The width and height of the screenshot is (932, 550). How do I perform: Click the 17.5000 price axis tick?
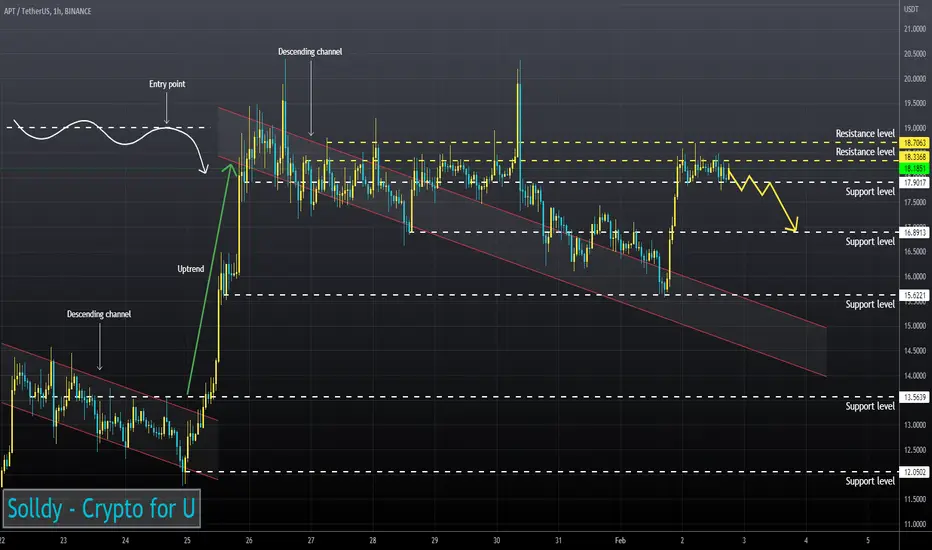915,202
